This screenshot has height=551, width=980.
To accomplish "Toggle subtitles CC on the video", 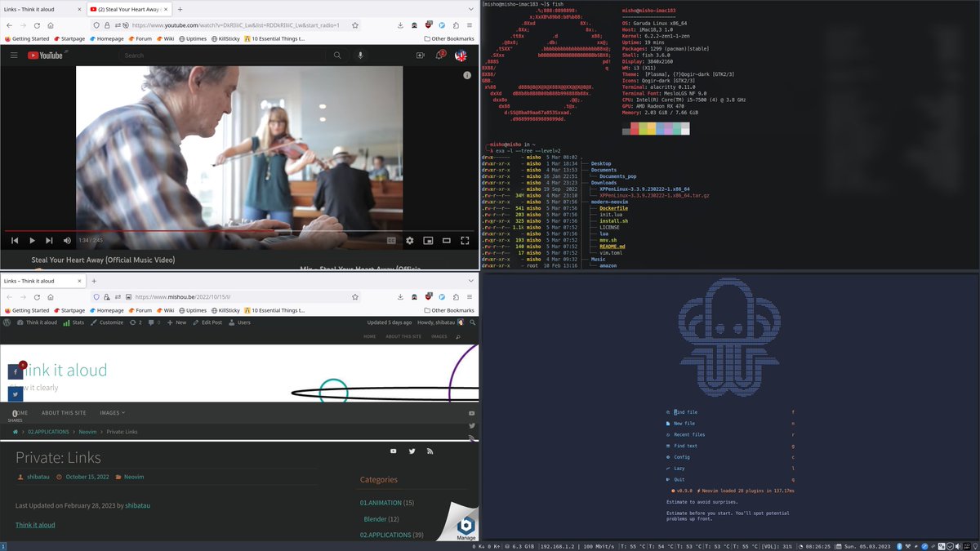I will [x=391, y=241].
